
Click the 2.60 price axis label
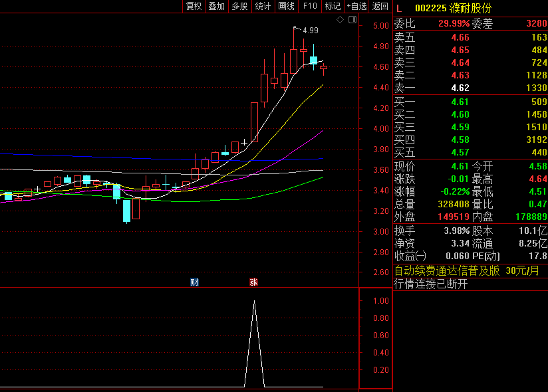[x=381, y=272]
